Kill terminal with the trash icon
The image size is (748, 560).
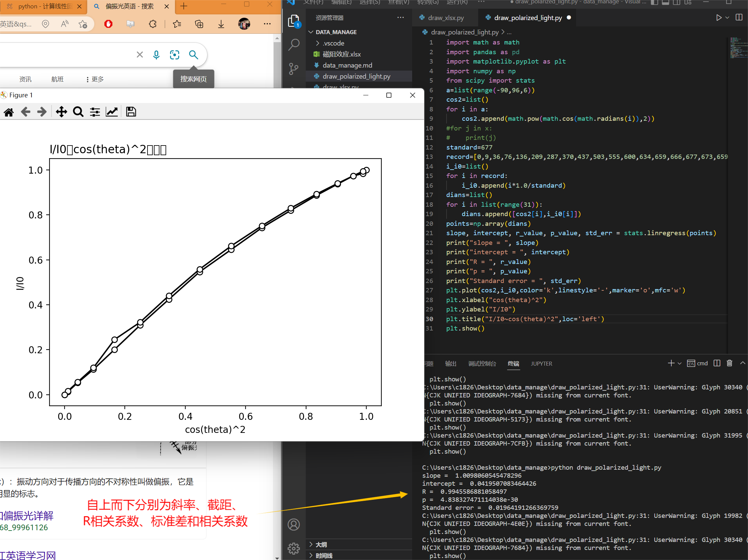(729, 363)
